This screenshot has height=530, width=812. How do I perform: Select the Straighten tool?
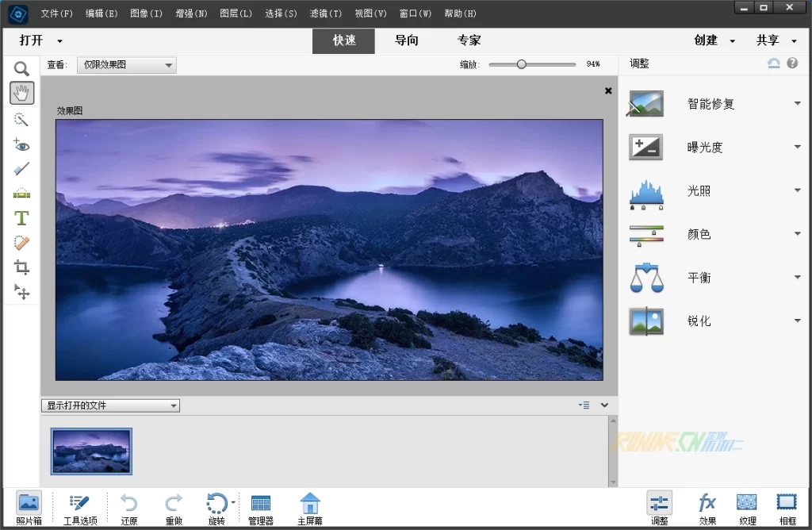[21, 193]
